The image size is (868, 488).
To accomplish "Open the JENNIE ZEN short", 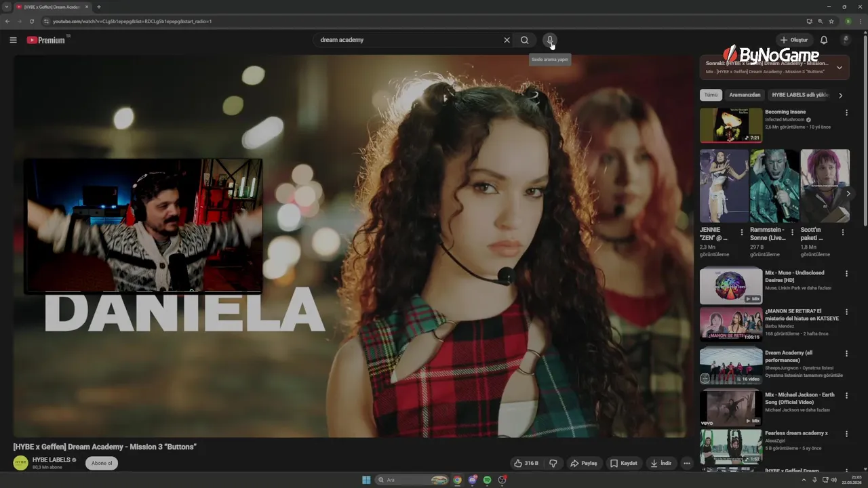I will coord(724,186).
